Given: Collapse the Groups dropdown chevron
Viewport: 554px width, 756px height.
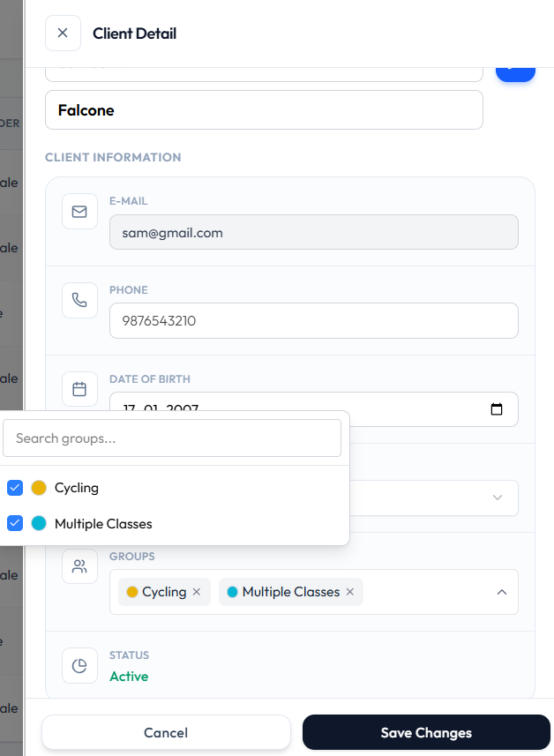Looking at the screenshot, I should (x=502, y=592).
